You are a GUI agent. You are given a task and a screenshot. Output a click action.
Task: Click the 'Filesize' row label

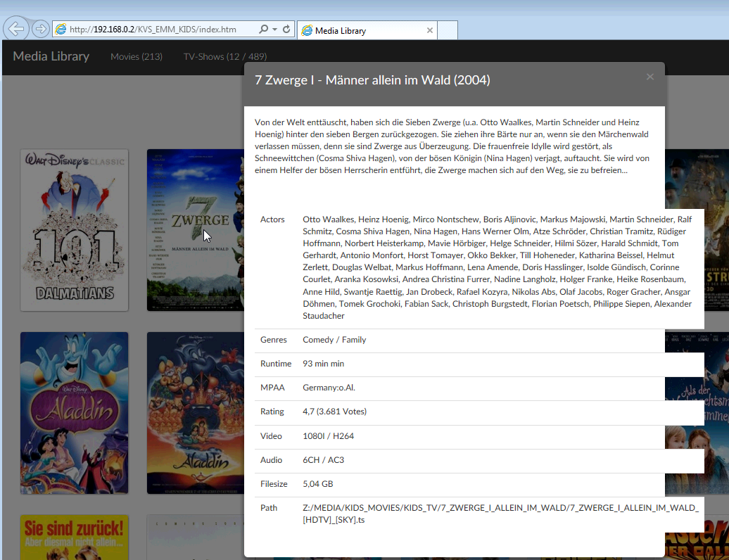274,484
